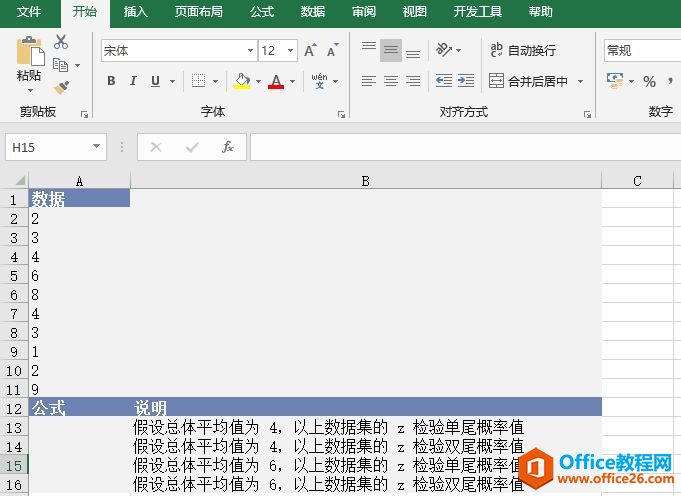
Task: Click the percent style icon
Action: (x=649, y=81)
